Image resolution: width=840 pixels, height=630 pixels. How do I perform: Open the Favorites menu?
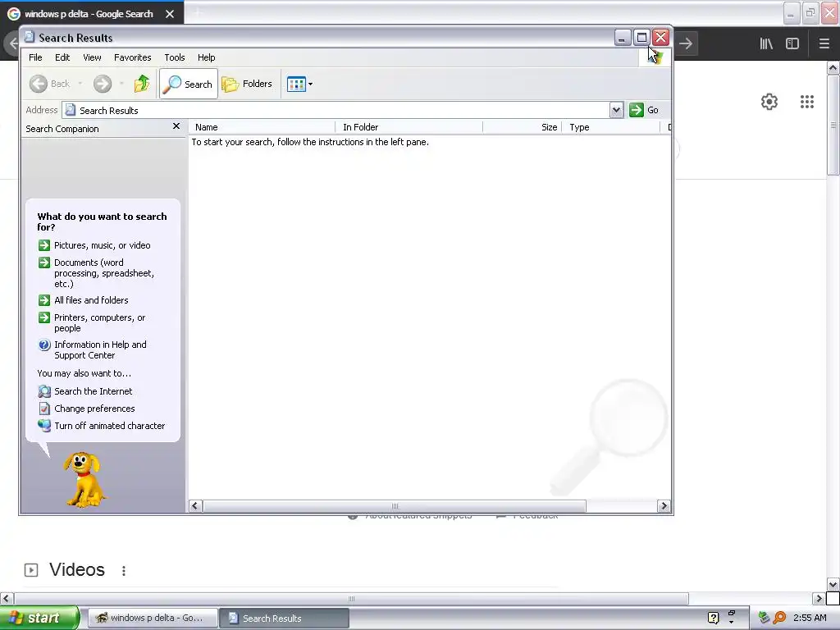point(132,57)
